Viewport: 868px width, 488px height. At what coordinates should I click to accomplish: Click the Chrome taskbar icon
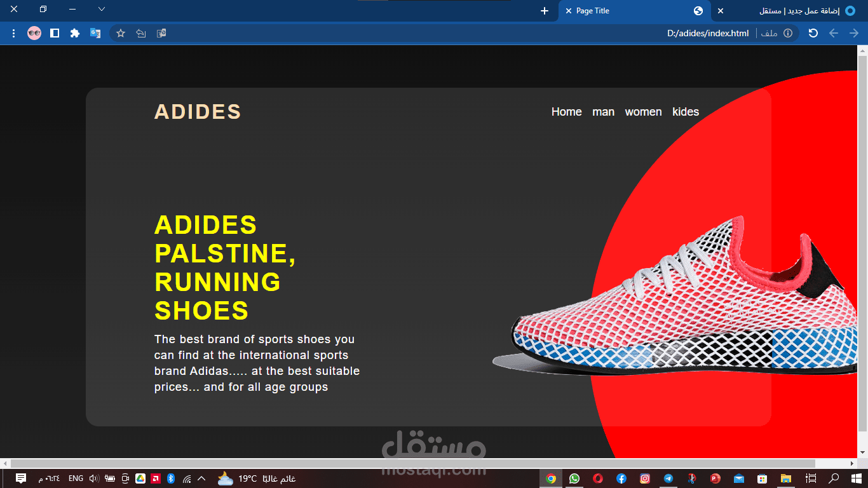551,478
